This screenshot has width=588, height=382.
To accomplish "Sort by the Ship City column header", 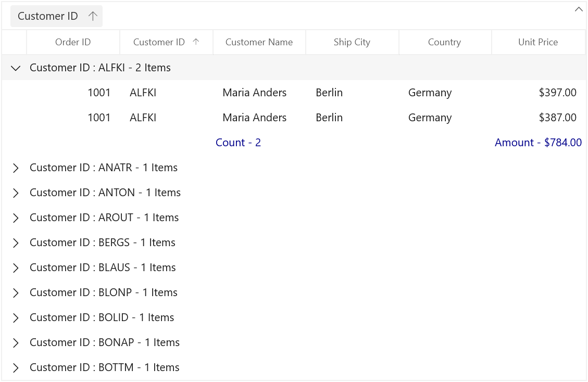I will (x=352, y=42).
